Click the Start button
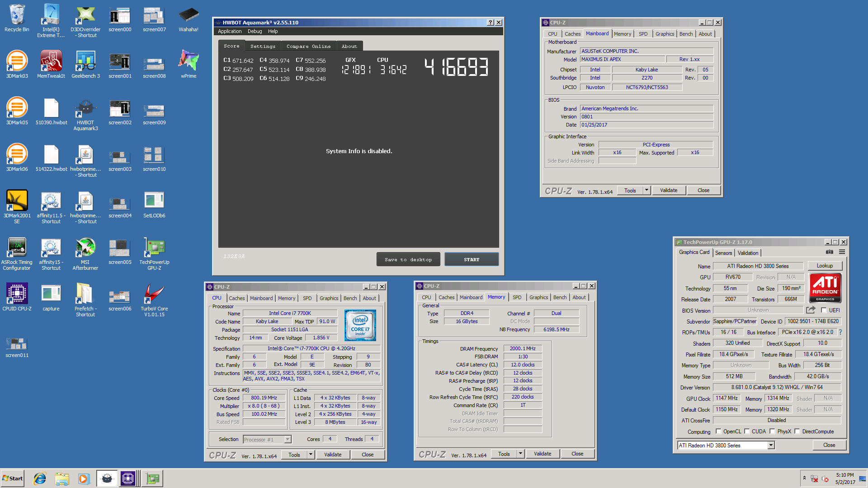This screenshot has height=488, width=868. click(x=12, y=479)
